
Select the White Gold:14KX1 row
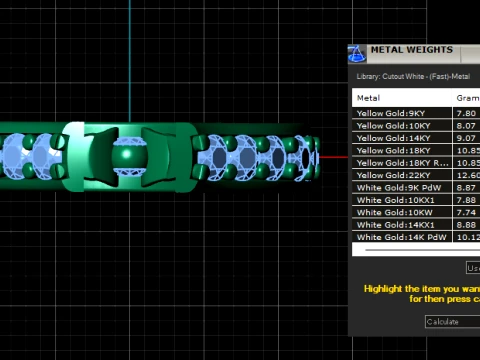pos(416,225)
